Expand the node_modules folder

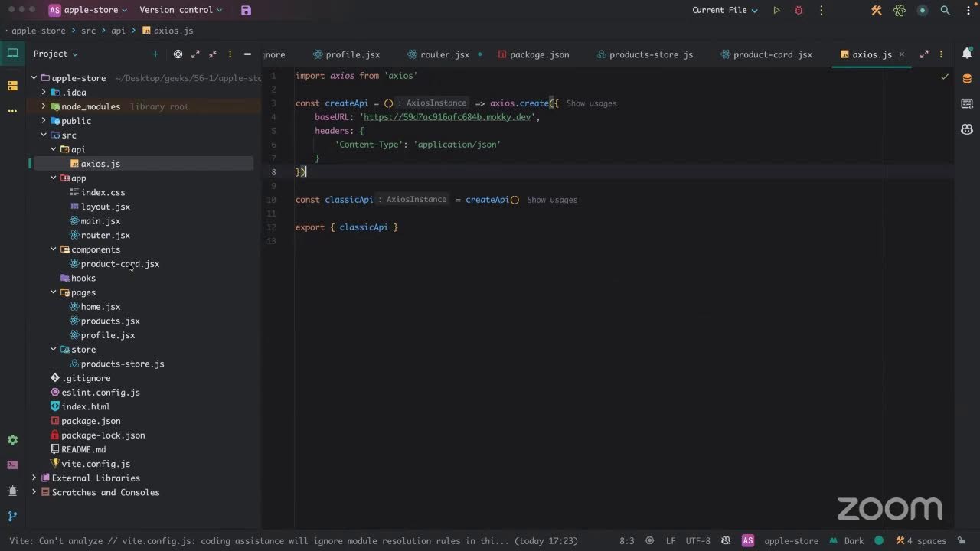click(x=44, y=106)
